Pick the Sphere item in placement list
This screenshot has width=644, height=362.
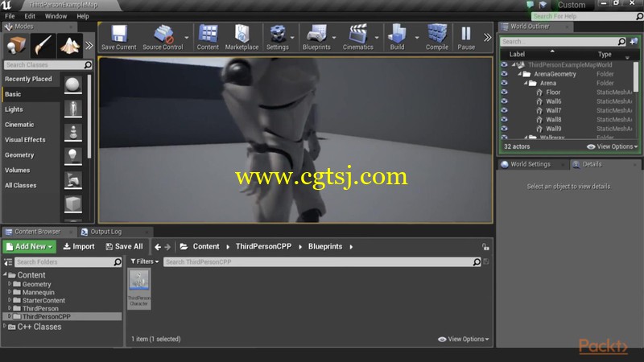click(73, 85)
